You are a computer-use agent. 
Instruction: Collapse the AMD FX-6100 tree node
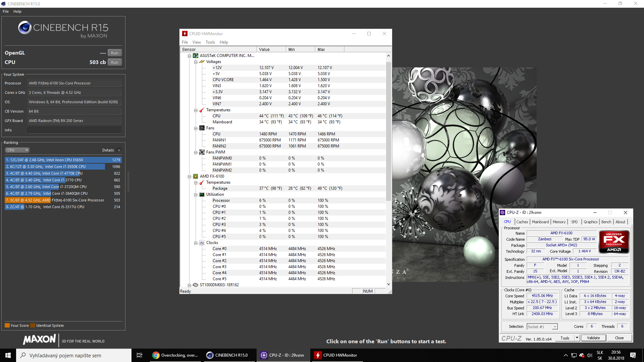pyautogui.click(x=189, y=177)
